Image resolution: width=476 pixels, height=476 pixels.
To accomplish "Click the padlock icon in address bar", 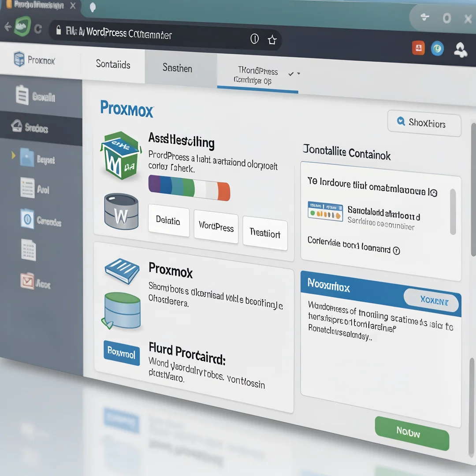I will coord(59,30).
